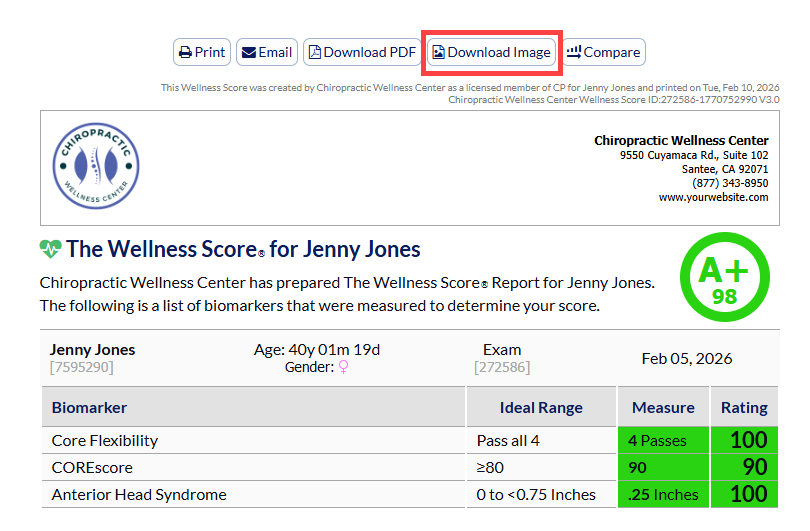
Task: Click the phone number (877) 343-8950
Action: coord(730,183)
